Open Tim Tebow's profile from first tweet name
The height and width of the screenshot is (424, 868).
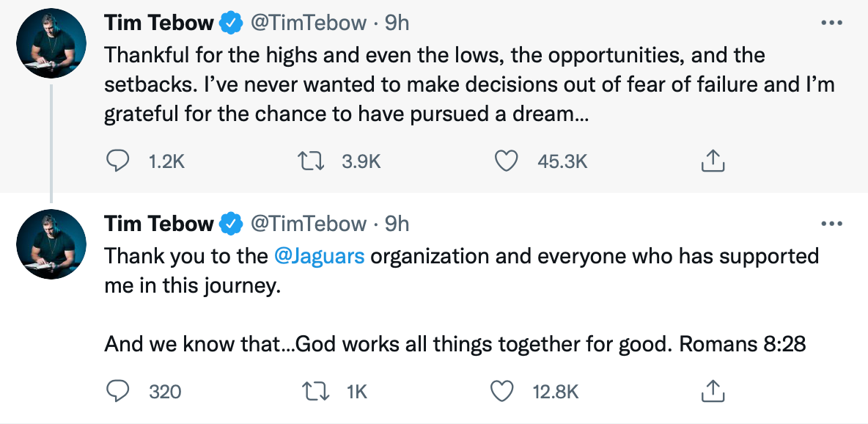point(159,23)
